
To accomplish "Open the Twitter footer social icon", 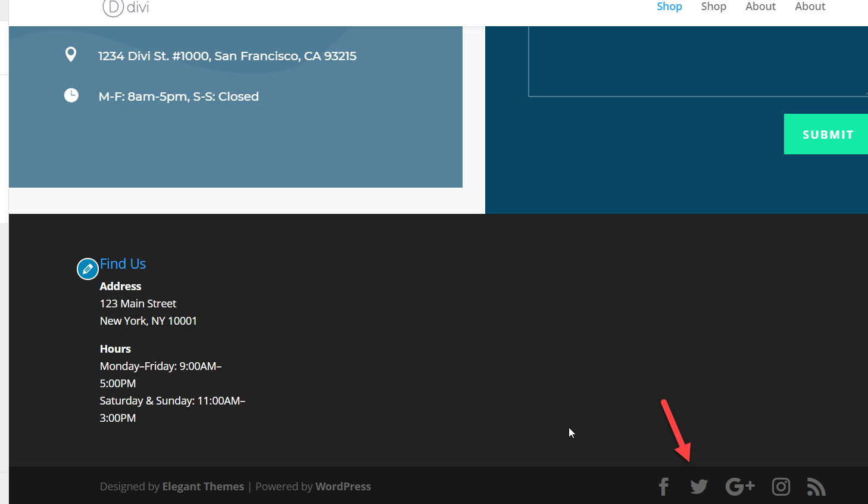I will click(699, 487).
